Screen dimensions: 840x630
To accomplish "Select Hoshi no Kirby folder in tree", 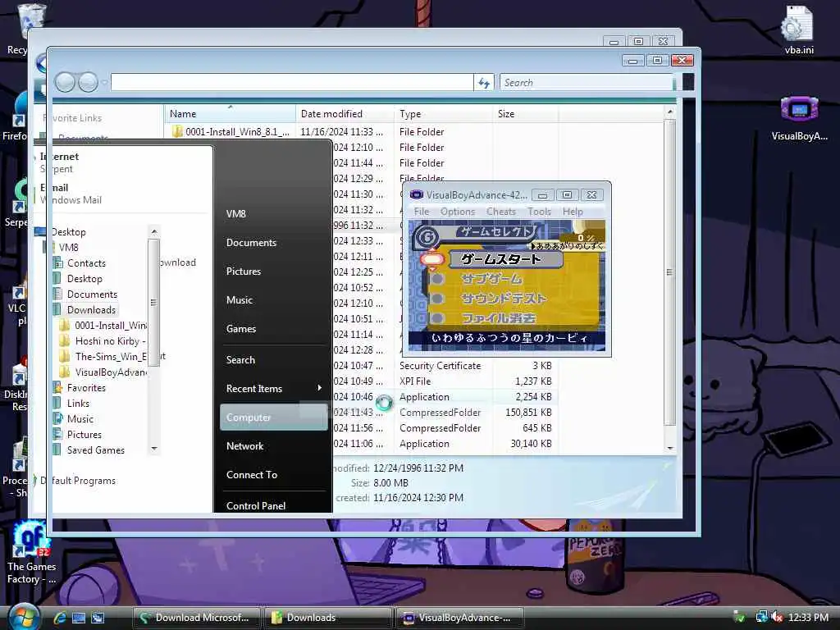I will coord(111,341).
